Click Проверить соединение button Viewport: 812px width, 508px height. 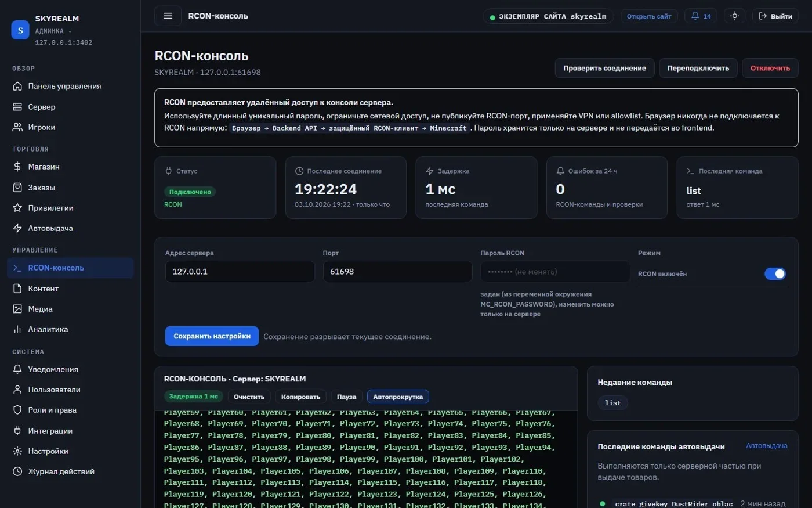604,68
